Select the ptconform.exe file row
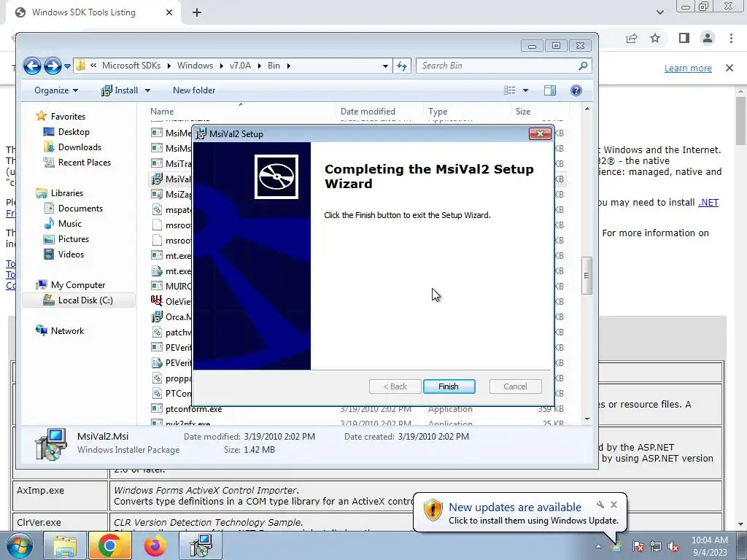Screen dimensions: 747x560 (357, 408)
